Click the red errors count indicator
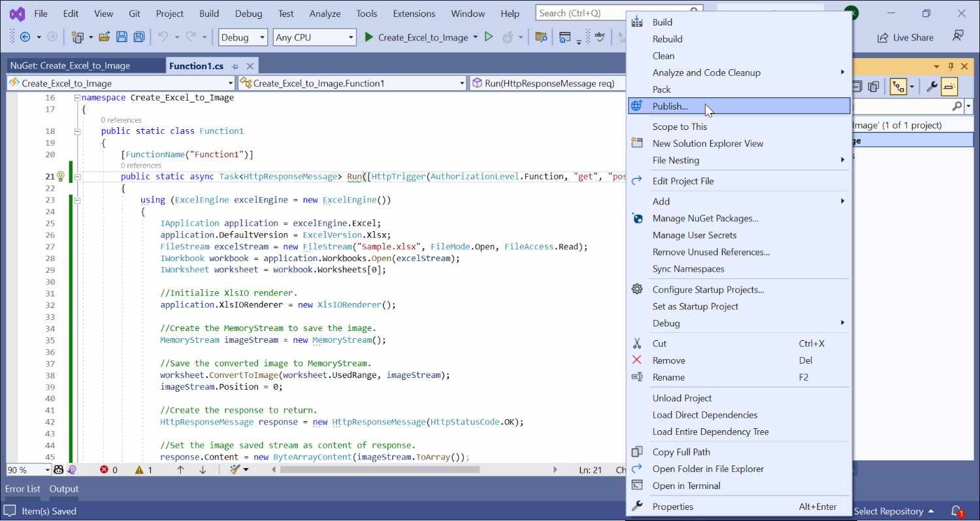The height and width of the screenshot is (521, 980). tap(108, 469)
